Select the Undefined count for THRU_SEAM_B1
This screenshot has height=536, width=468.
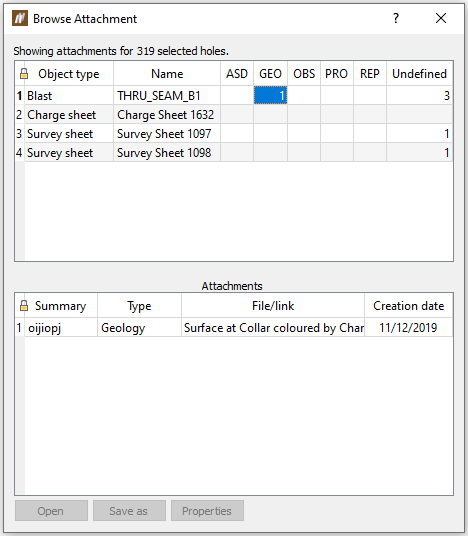419,95
